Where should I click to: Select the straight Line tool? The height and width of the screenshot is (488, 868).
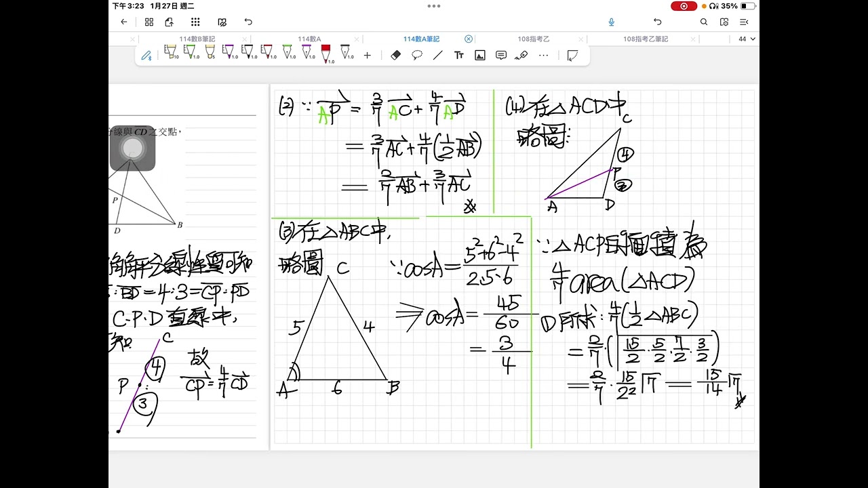pyautogui.click(x=438, y=56)
